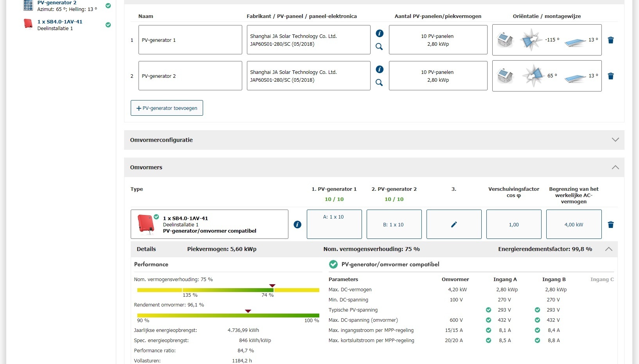This screenshot has width=639, height=364.
Task: Search PV module for PV-generator 2
Action: point(379,82)
